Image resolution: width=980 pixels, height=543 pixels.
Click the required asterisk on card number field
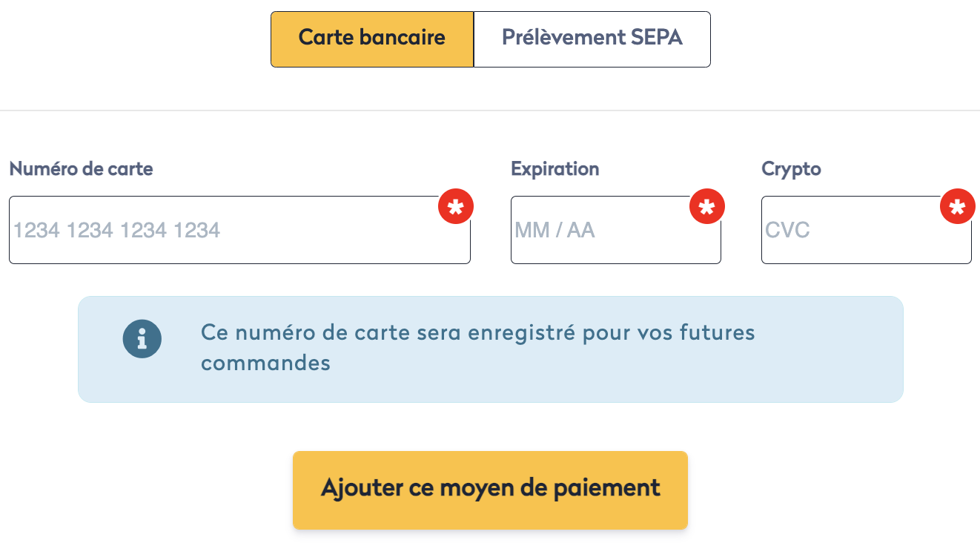(456, 207)
